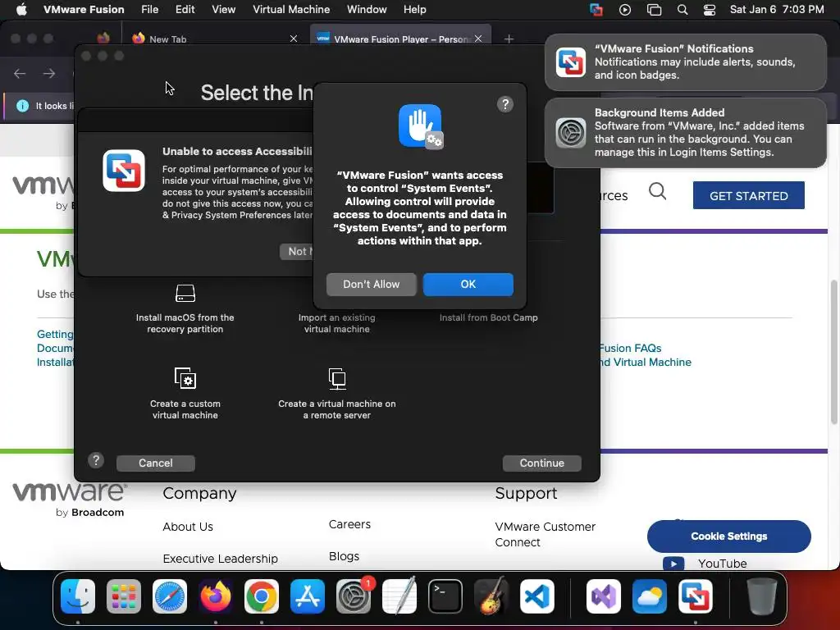Click Don't Allow in the permission dialog

pos(372,284)
